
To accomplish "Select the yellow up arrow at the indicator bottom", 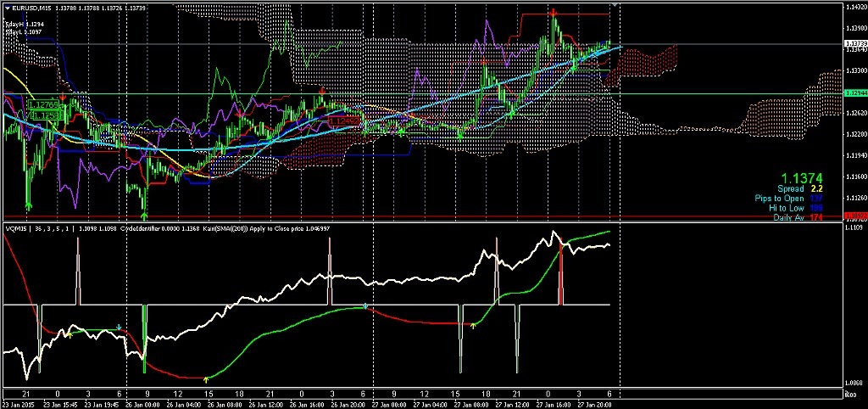I will coord(206,379).
